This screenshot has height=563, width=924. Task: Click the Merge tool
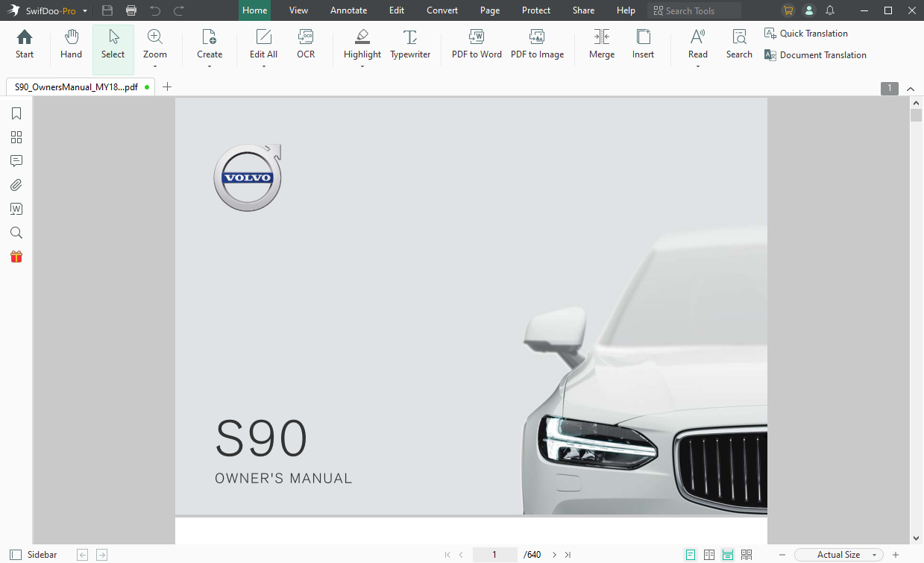click(x=602, y=45)
